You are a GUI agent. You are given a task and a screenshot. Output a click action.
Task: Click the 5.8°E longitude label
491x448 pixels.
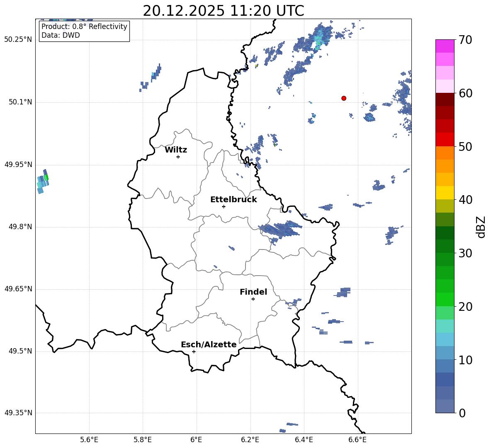click(143, 440)
